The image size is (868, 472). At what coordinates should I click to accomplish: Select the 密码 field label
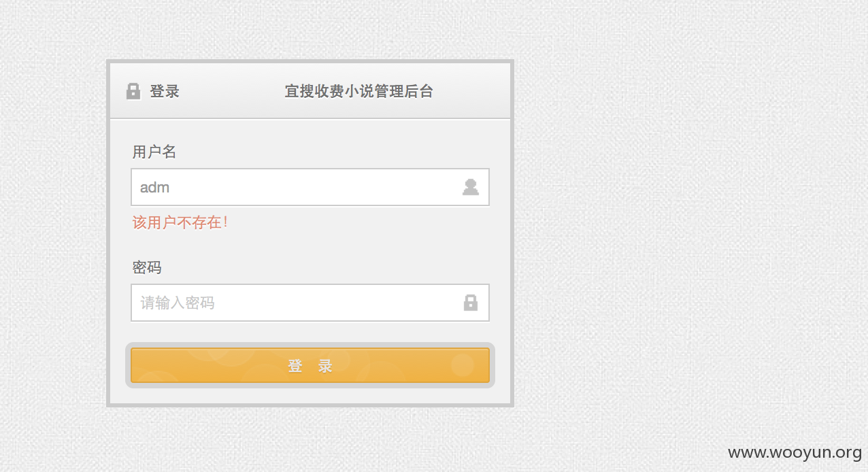tap(147, 267)
